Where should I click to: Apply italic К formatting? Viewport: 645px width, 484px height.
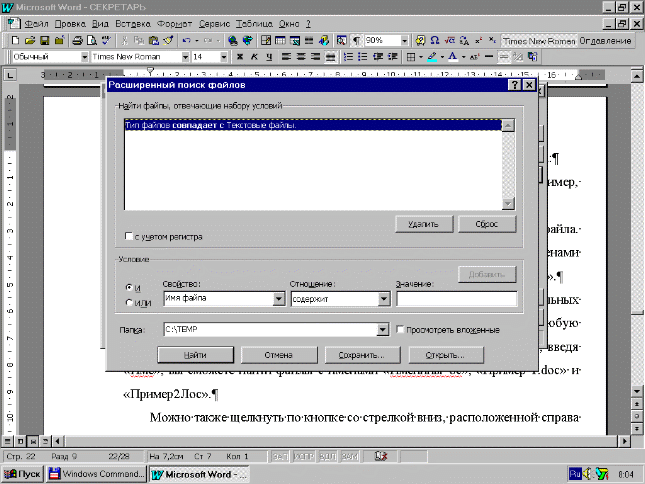pyautogui.click(x=254, y=57)
